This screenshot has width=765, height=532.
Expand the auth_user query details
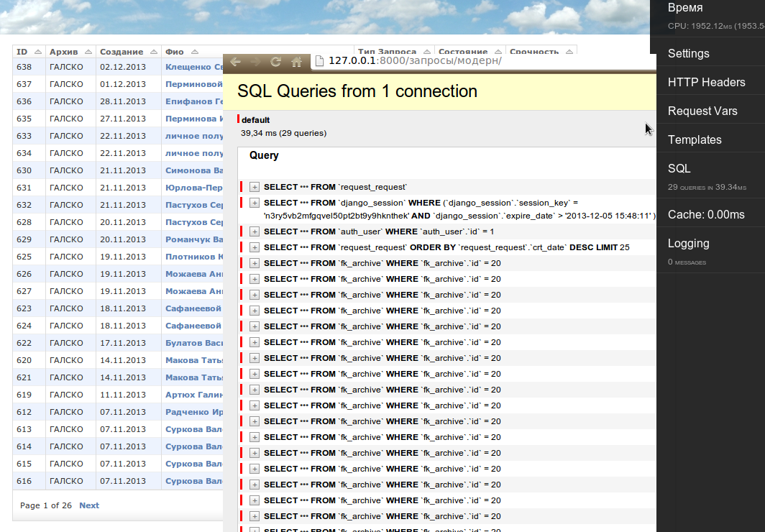pyautogui.click(x=255, y=231)
